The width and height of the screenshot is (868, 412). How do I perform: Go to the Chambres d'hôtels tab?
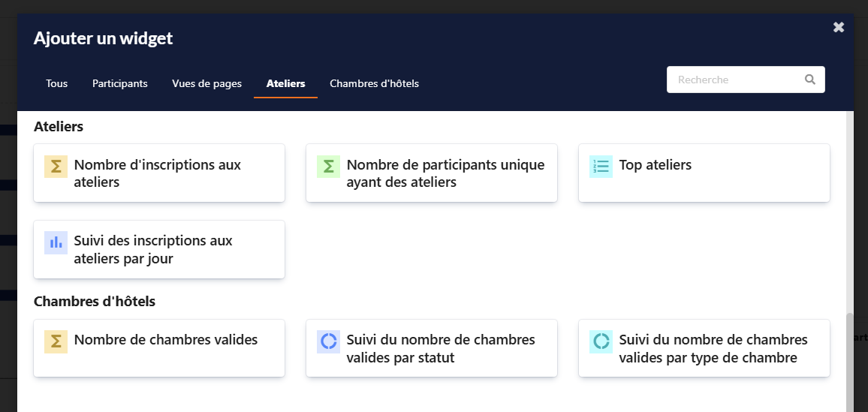[x=374, y=83]
